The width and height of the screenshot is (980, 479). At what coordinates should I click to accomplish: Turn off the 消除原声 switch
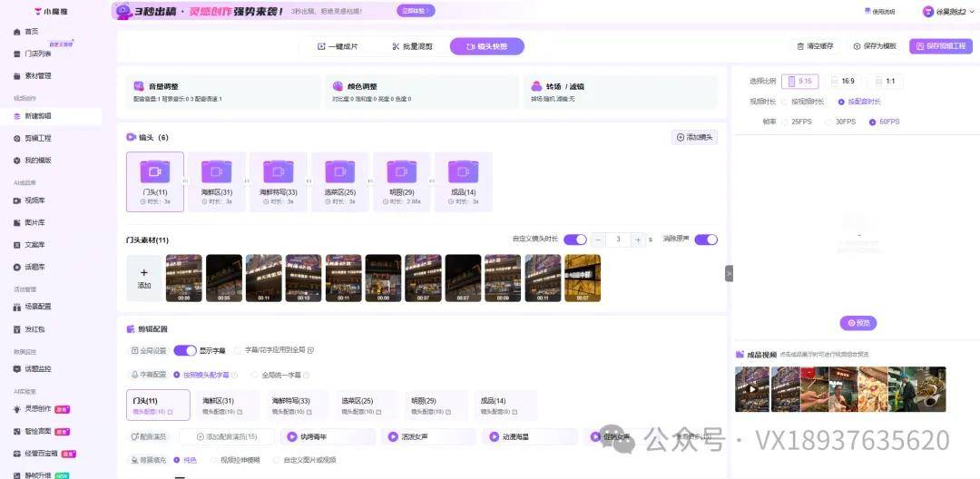click(706, 239)
